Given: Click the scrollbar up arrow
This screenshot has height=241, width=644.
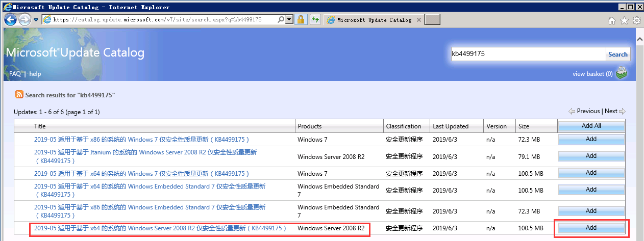Looking at the screenshot, I should pos(639,38).
